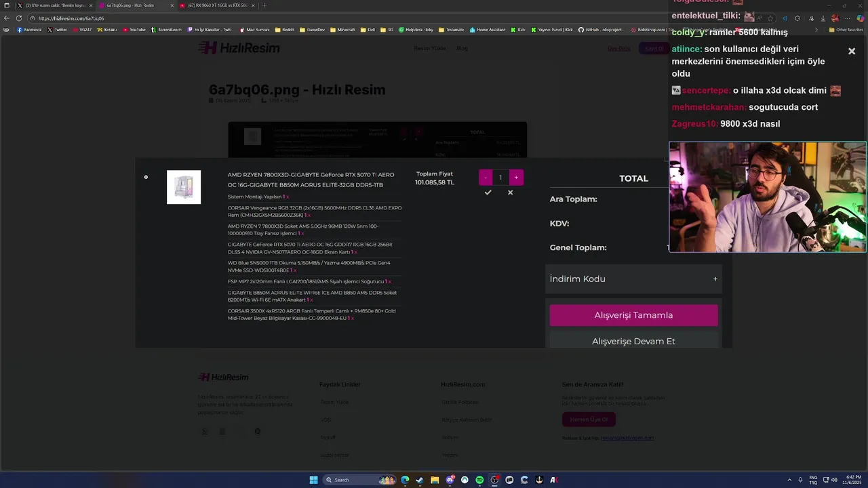868x488 pixels.
Task: Expand the İndirim Kodu section
Action: tap(633, 279)
